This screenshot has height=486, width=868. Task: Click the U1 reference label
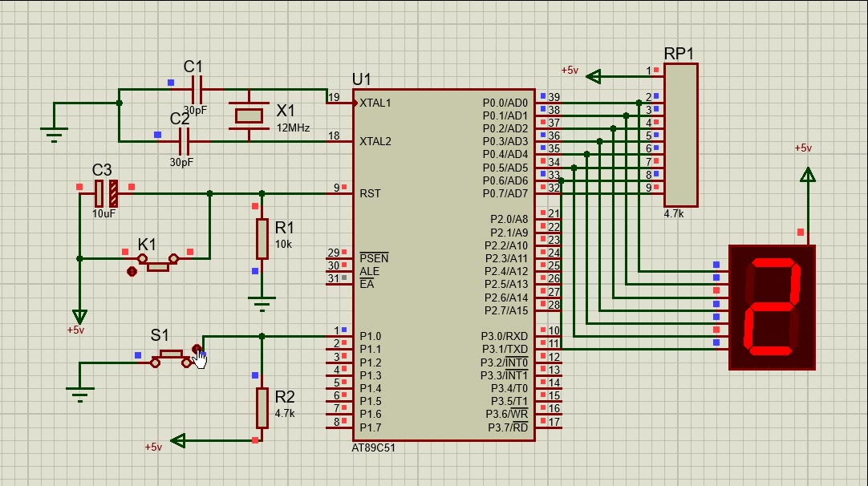[x=362, y=79]
